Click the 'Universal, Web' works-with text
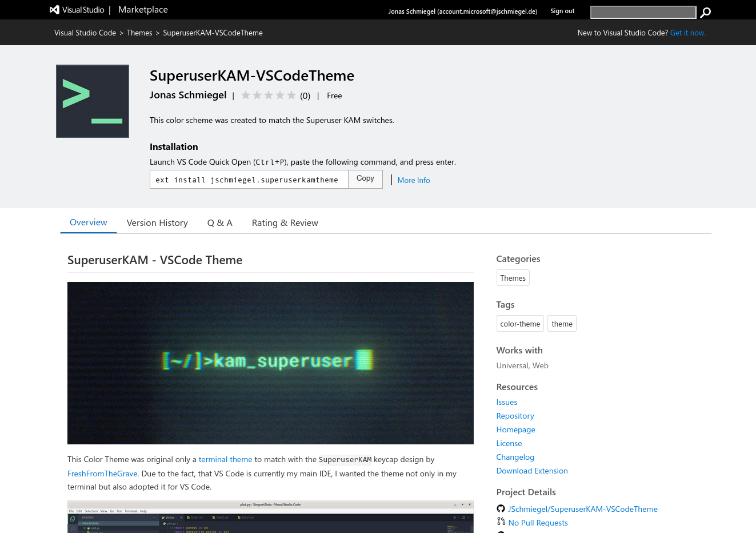The height and width of the screenshot is (533, 756). click(x=522, y=365)
